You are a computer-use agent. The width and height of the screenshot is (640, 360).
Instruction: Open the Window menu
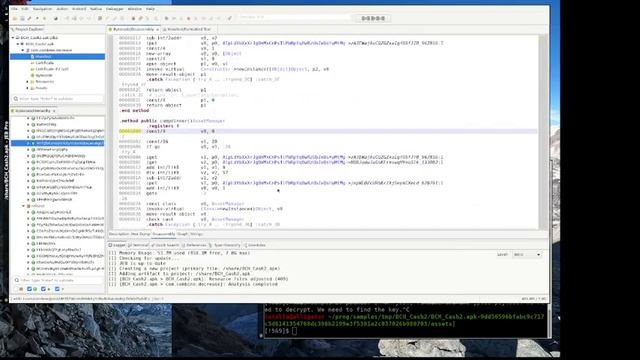pyautogui.click(x=135, y=9)
